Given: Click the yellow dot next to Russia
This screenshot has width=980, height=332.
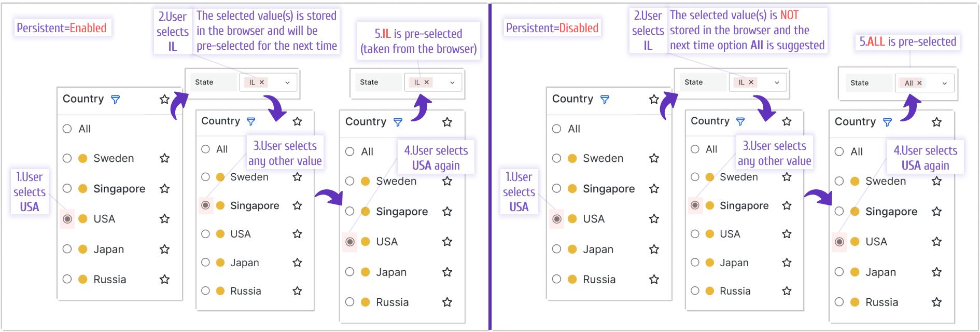Looking at the screenshot, I should (83, 279).
